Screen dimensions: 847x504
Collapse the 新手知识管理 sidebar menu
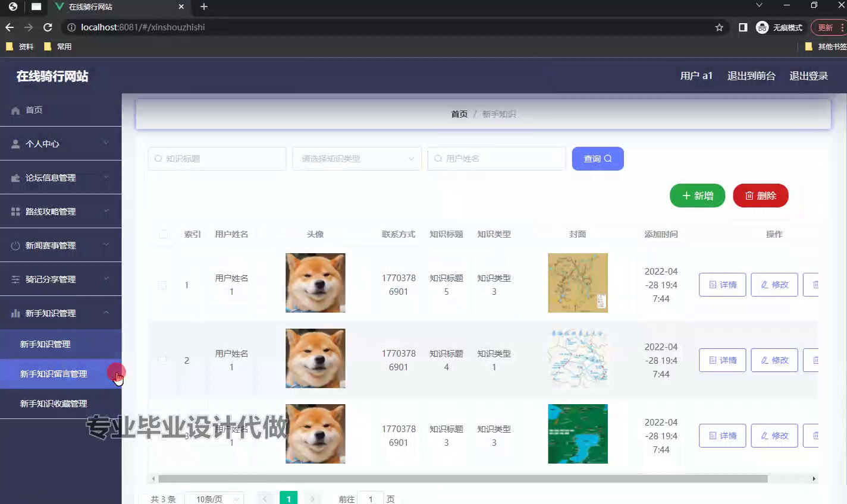[61, 313]
